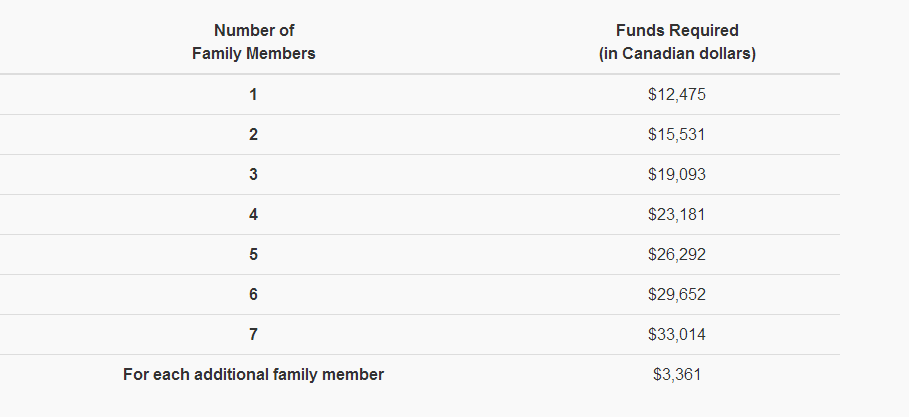This screenshot has width=909, height=417.
Task: Click 'For each additional family member' label
Action: (x=254, y=375)
